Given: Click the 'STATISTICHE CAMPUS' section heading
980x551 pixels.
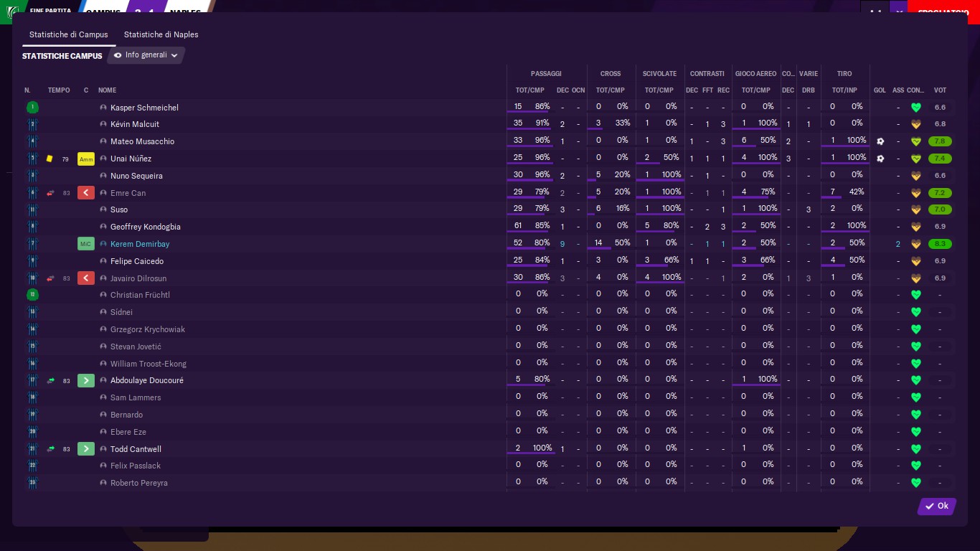Looking at the screenshot, I should (x=62, y=56).
